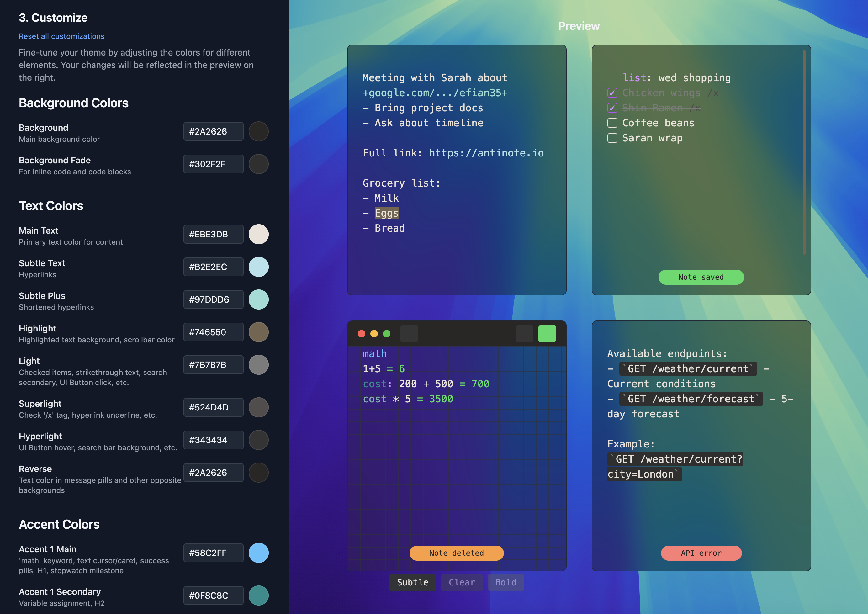This screenshot has height=614, width=868.
Task: Open the Background Fade color swatch
Action: tap(258, 164)
